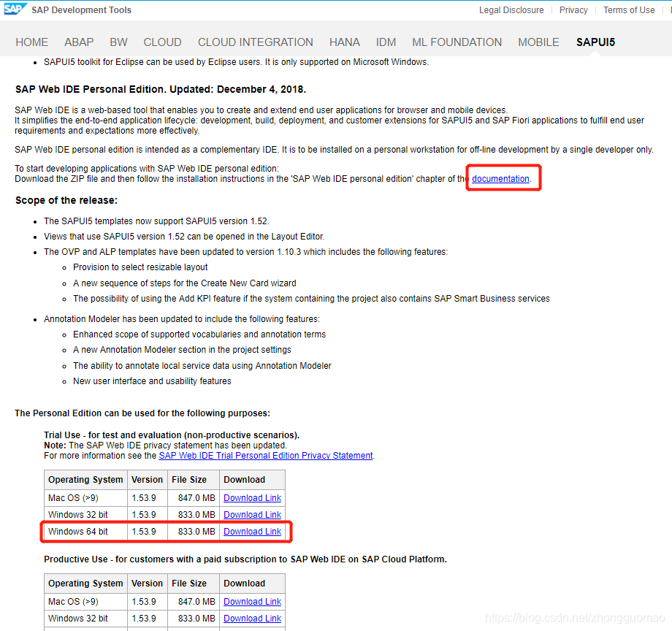Image resolution: width=672 pixels, height=631 pixels.
Task: Click the Productive Use 'File Size' header
Action: (x=194, y=584)
